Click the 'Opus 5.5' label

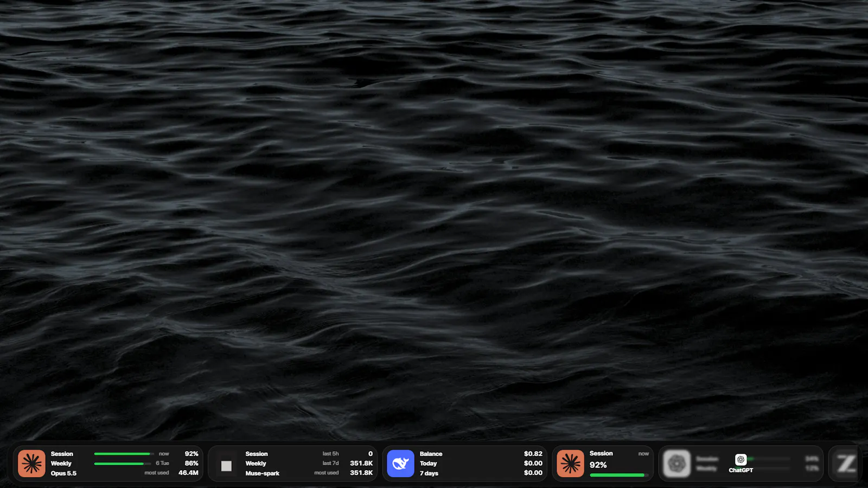pos(63,473)
